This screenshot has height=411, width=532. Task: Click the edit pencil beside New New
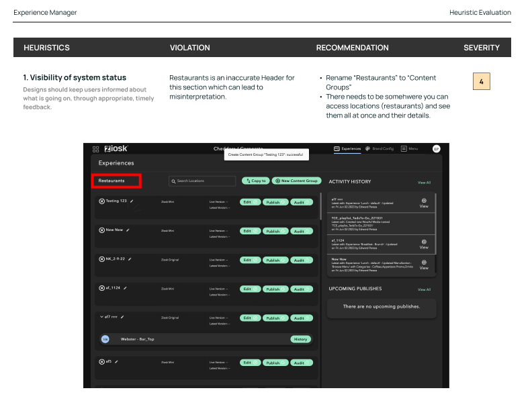click(x=128, y=230)
